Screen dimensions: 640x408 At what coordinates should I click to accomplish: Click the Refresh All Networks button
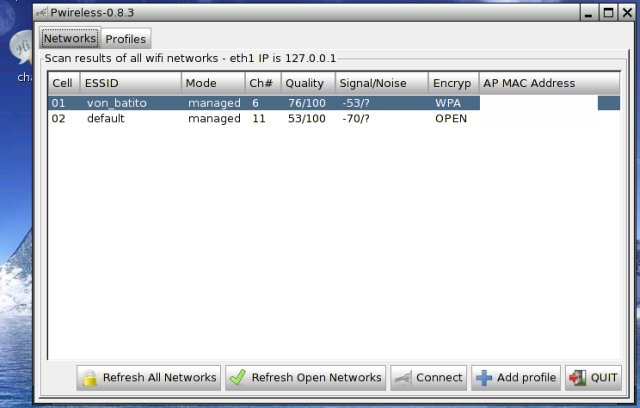(149, 378)
